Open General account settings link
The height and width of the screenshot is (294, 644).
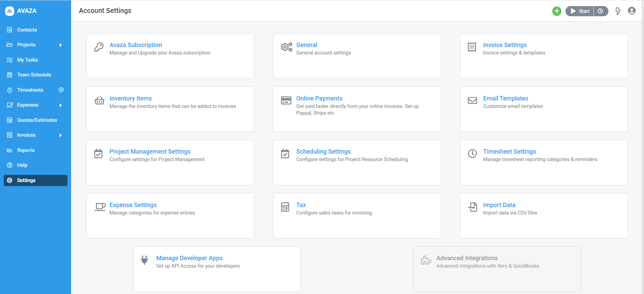coord(307,45)
